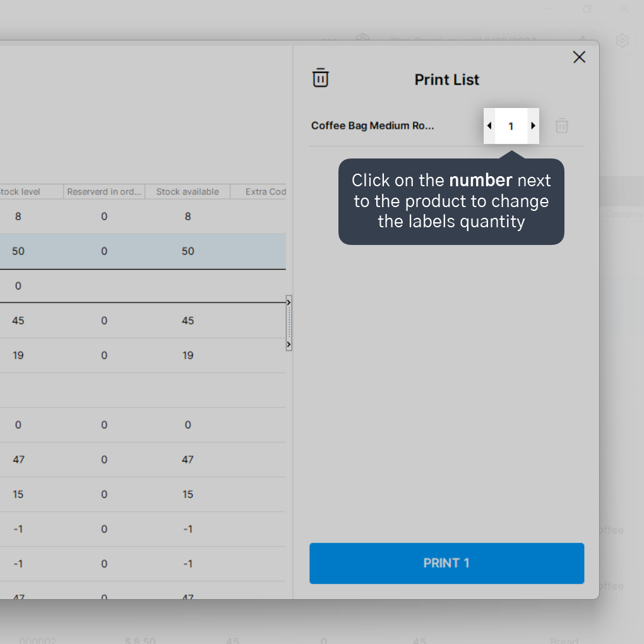
Task: Increase label quantity with right arrow
Action: 533,126
